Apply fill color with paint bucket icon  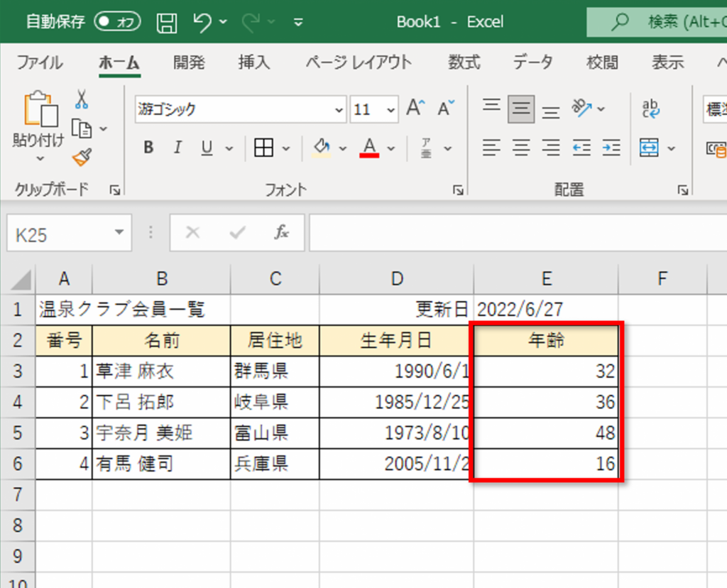click(x=322, y=148)
